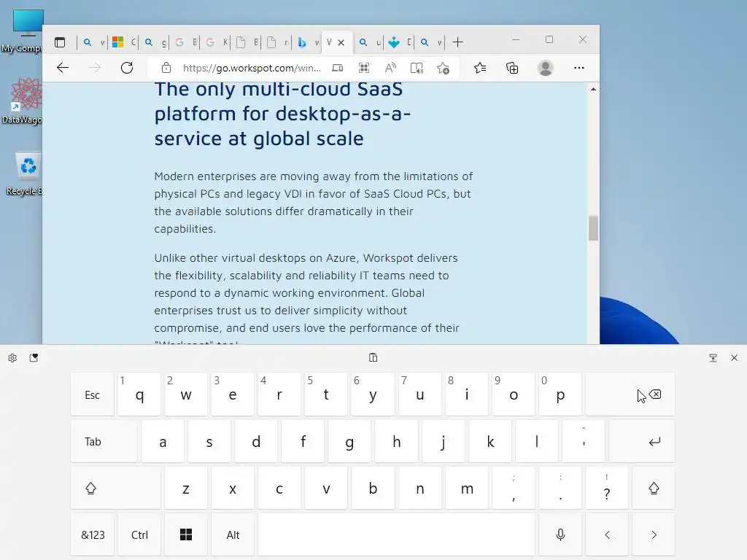Open the emoji panel on touch keyboard

point(34,358)
